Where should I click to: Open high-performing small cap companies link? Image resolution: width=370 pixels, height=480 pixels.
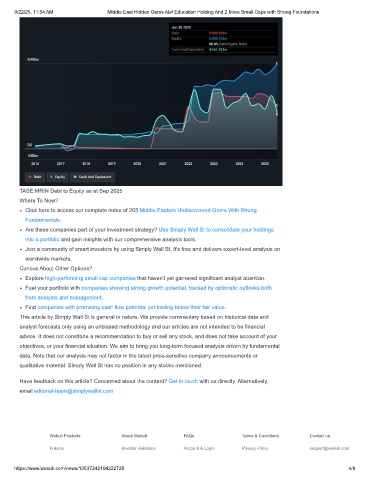(x=90, y=278)
